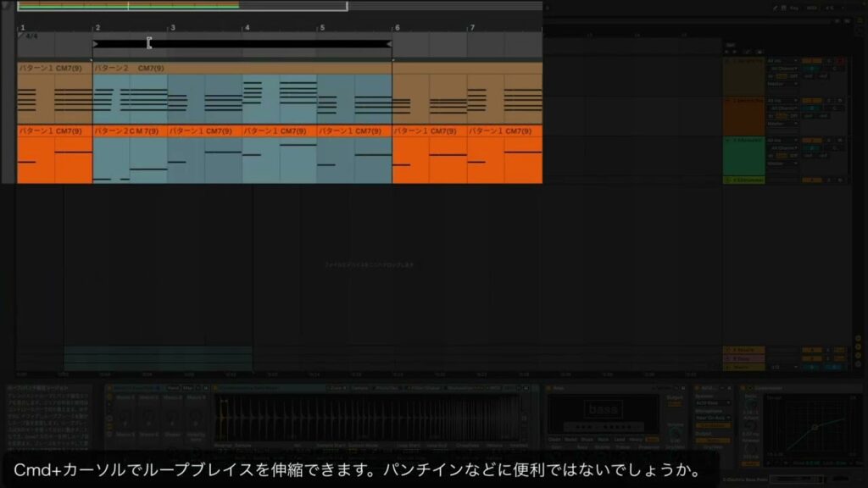868x488 pixels.
Task: Solo the second track with its S button
Action: click(x=829, y=100)
